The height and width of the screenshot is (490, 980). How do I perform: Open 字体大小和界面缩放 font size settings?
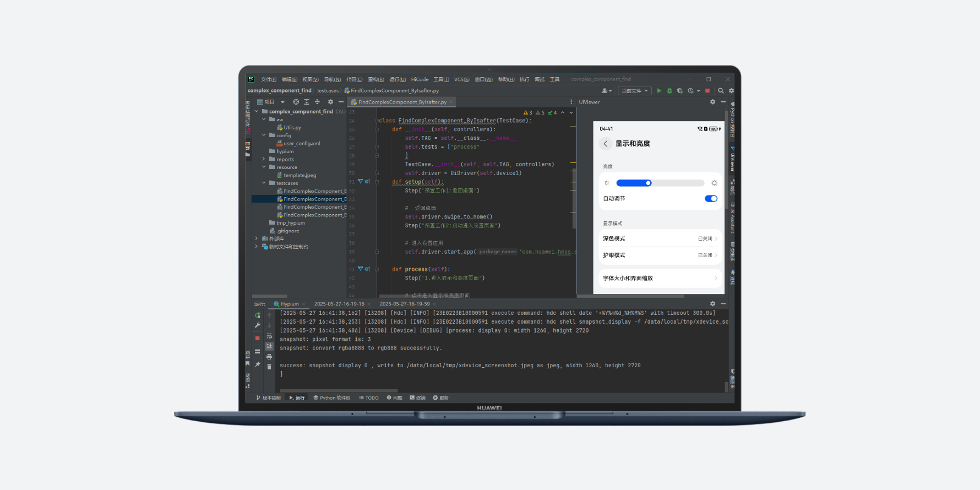point(660,278)
